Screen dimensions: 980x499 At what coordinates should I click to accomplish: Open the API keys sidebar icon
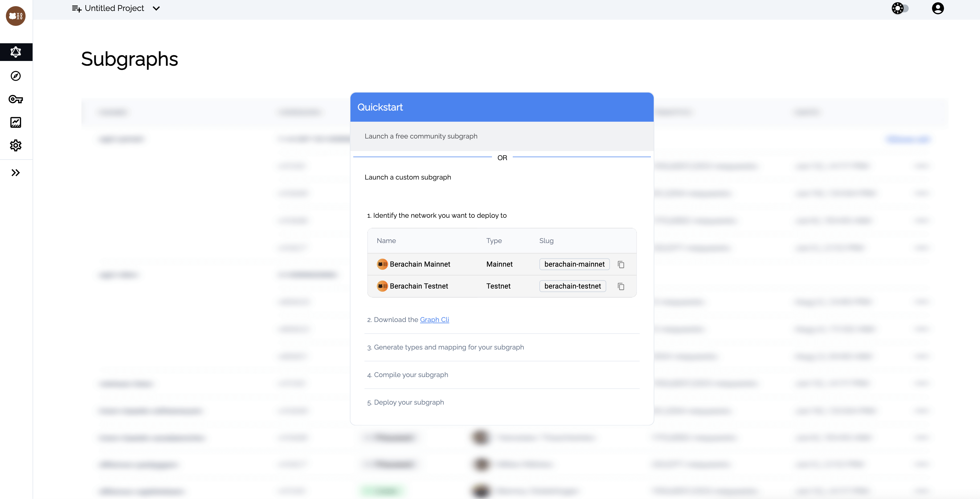(16, 99)
